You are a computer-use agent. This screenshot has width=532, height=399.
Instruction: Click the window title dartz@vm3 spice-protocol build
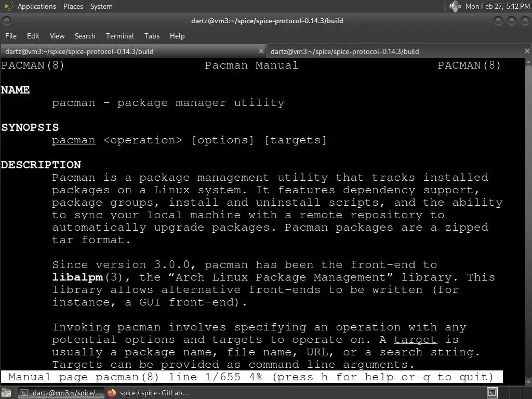267,21
